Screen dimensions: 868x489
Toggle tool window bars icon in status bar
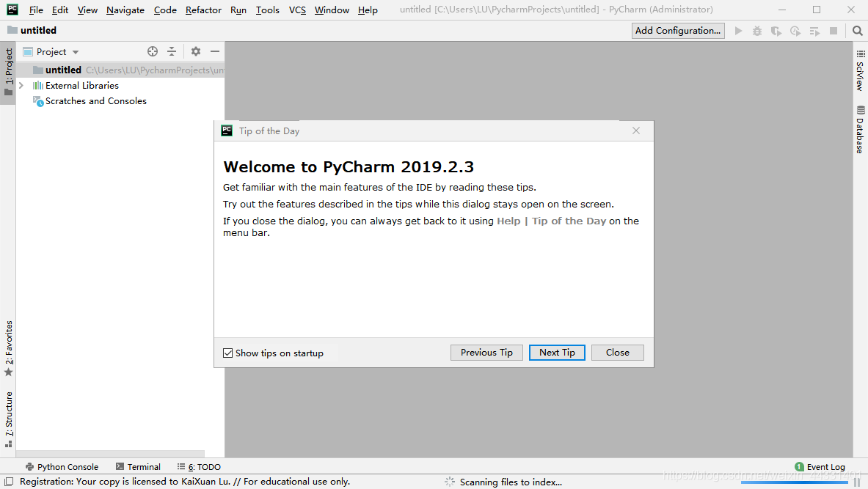pyautogui.click(x=9, y=482)
